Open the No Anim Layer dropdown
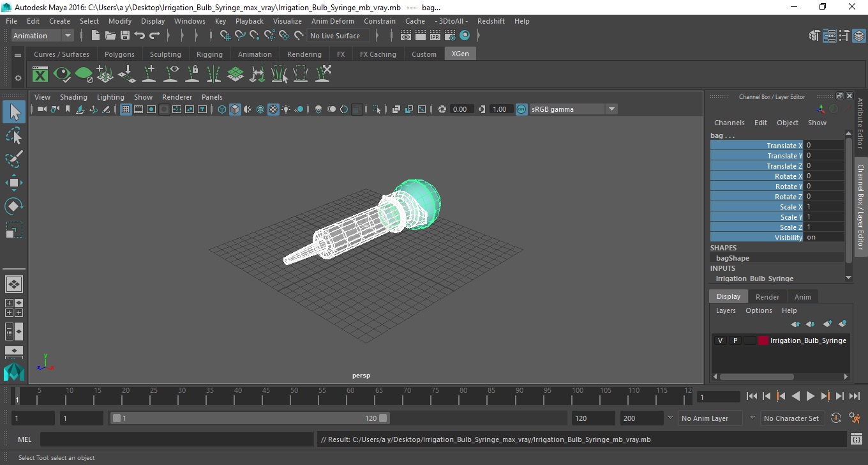 pyautogui.click(x=709, y=418)
